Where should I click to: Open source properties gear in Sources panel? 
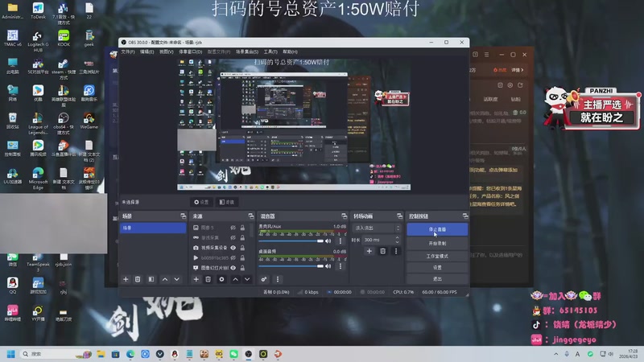tap(221, 279)
